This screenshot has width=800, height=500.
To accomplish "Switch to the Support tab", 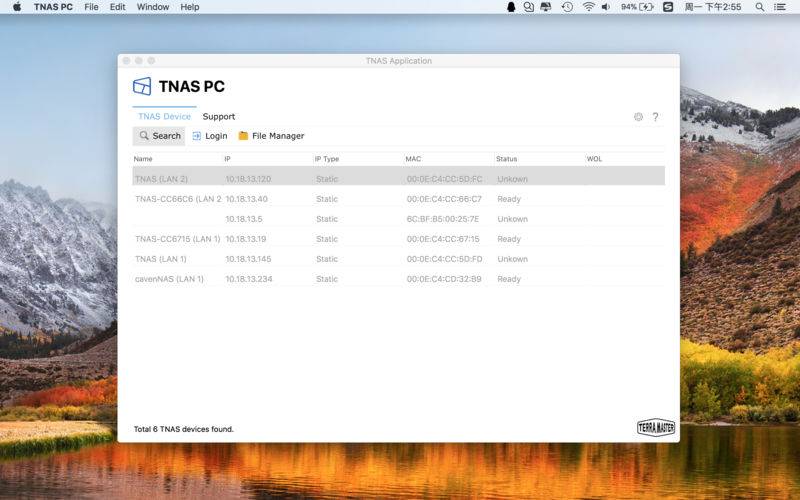I will pos(219,116).
